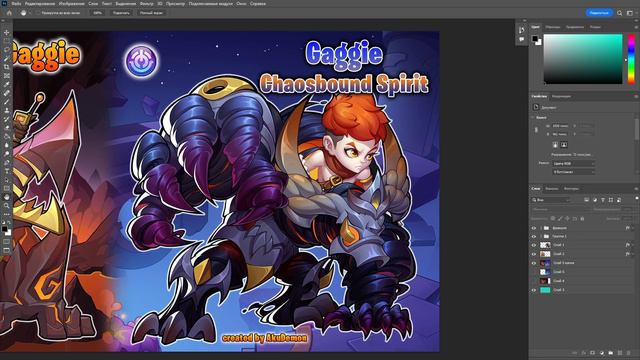Open the Изображение menu

coord(71,4)
